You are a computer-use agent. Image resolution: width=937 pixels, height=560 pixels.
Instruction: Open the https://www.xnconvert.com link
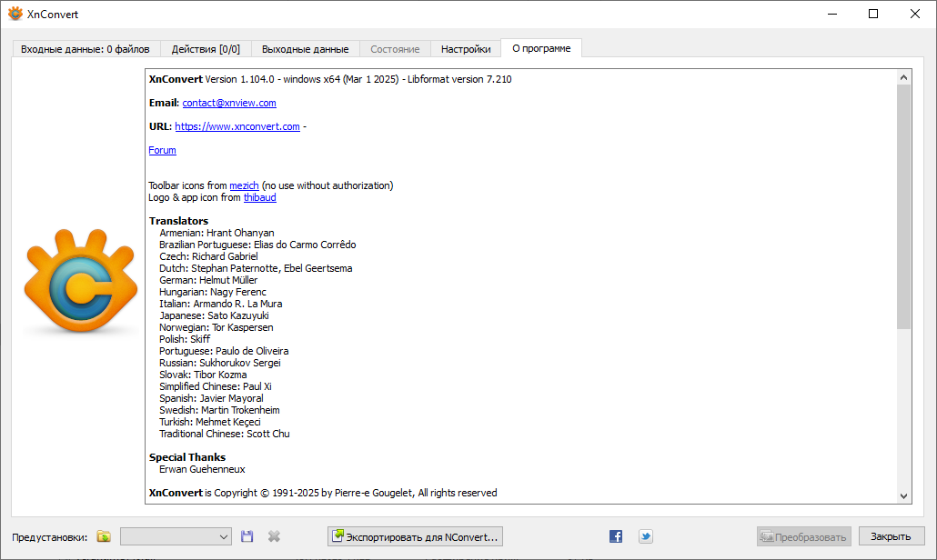tap(237, 126)
